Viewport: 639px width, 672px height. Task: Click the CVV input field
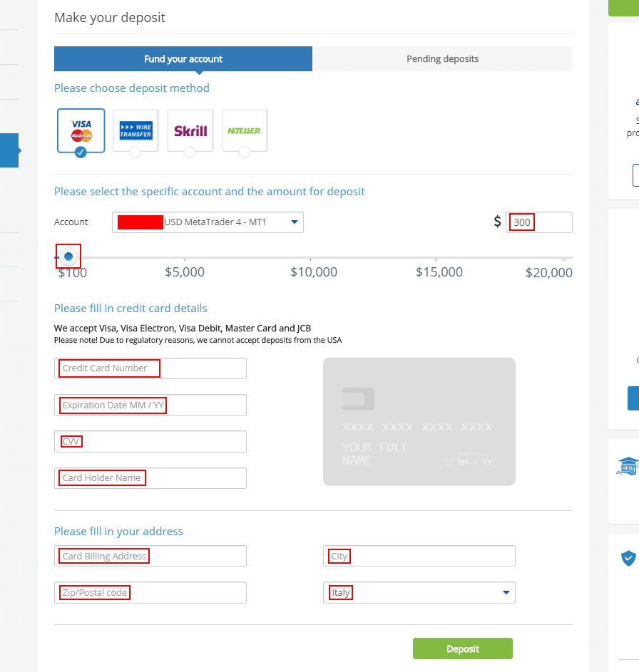pos(150,442)
